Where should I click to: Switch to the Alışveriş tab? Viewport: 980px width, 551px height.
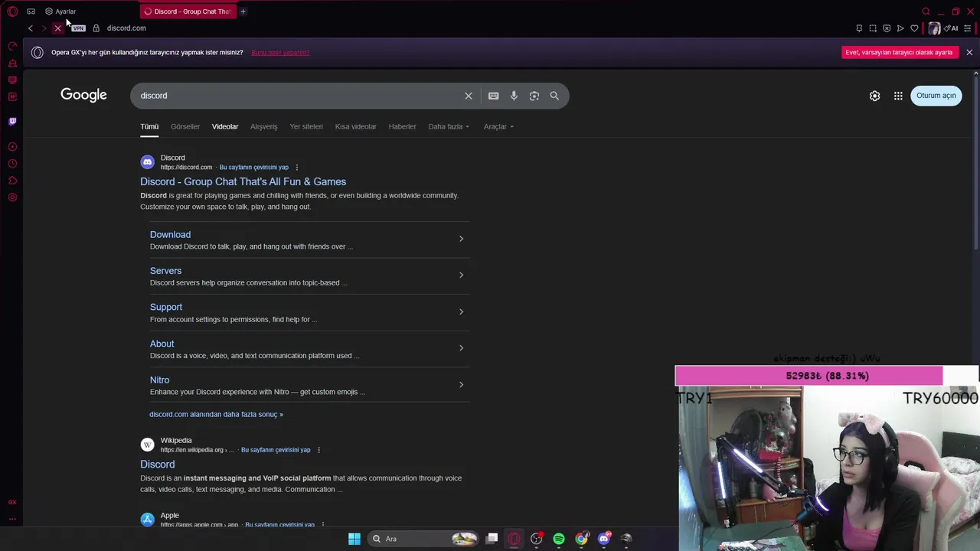tap(263, 127)
